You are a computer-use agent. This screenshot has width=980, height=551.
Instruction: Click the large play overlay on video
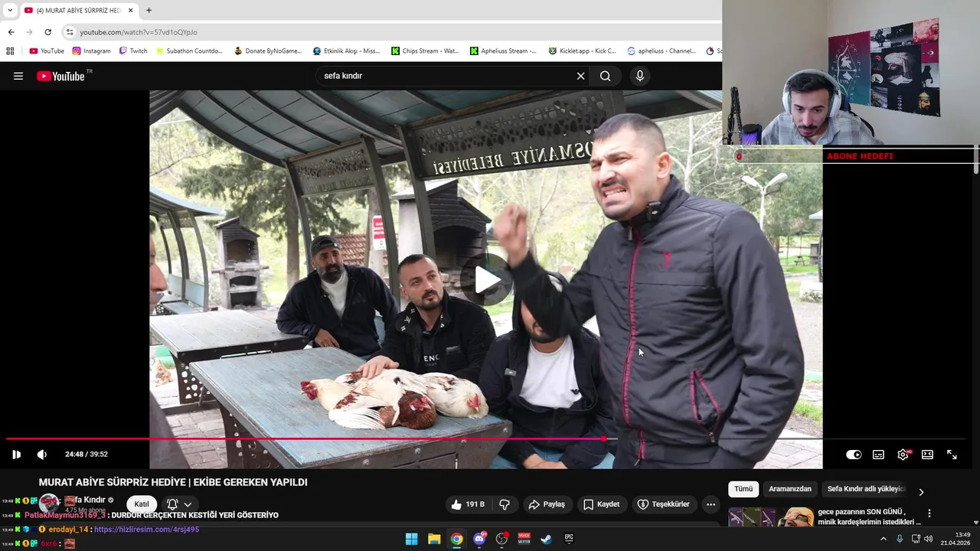point(486,280)
